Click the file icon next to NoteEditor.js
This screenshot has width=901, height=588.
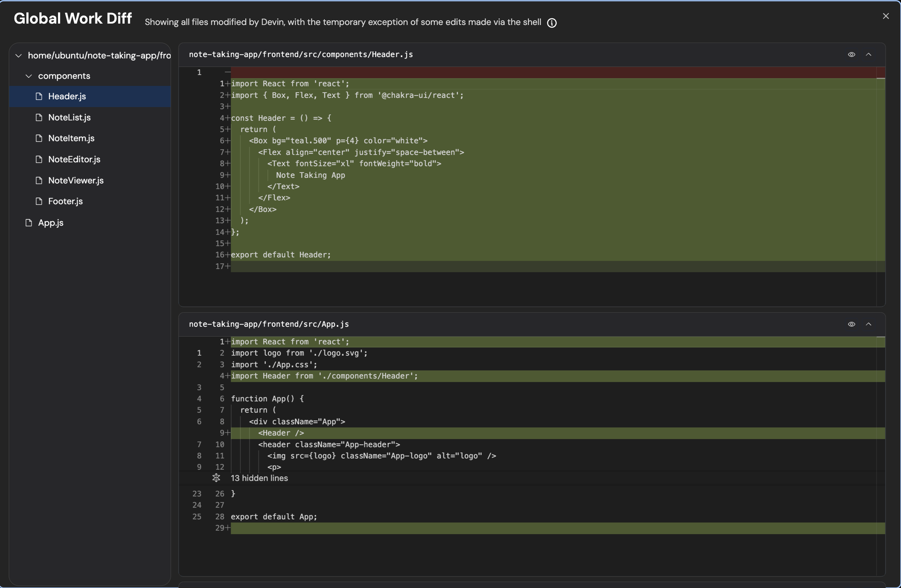tap(39, 159)
